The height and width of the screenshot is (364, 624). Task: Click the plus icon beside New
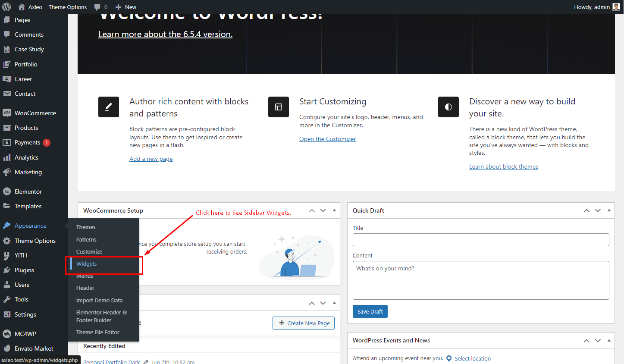click(118, 7)
